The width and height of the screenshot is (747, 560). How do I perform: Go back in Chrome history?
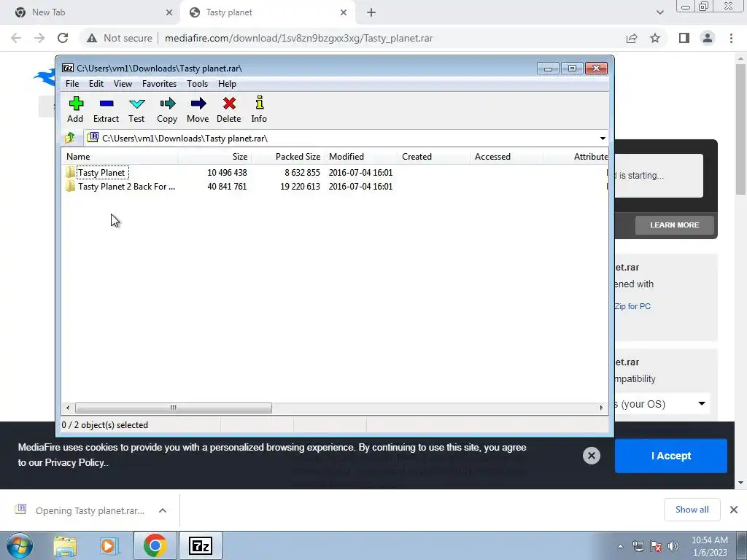(16, 38)
